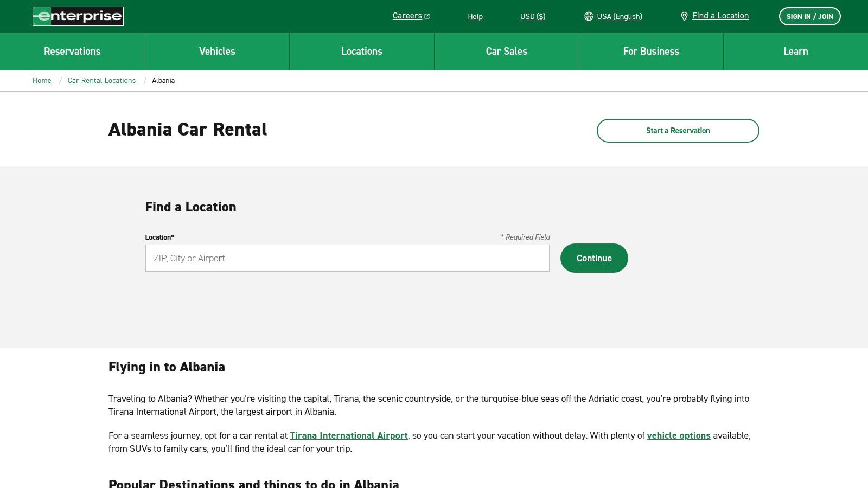Open the USD ($) currency selector
This screenshot has height=488, width=868.
coord(533,16)
